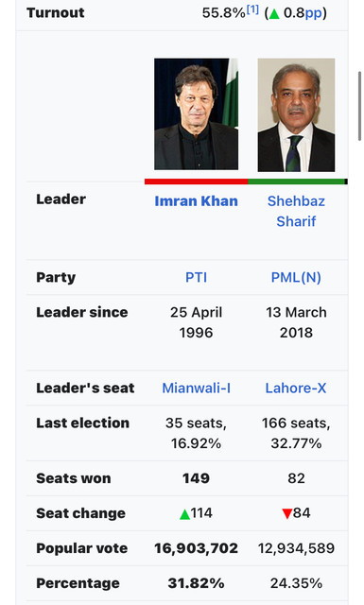Open the Mianwali-I constituency link
This screenshot has width=364, height=605.
point(196,389)
